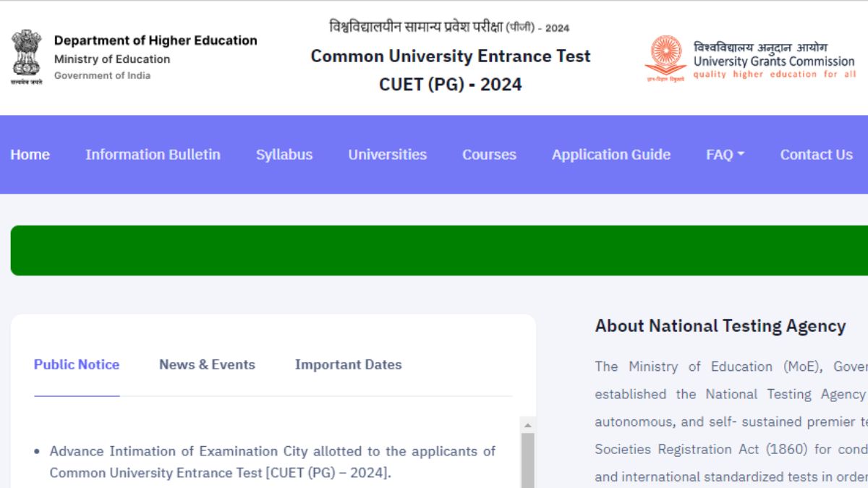This screenshot has height=488, width=868.
Task: Click the green announcement banner strip
Action: click(x=434, y=249)
